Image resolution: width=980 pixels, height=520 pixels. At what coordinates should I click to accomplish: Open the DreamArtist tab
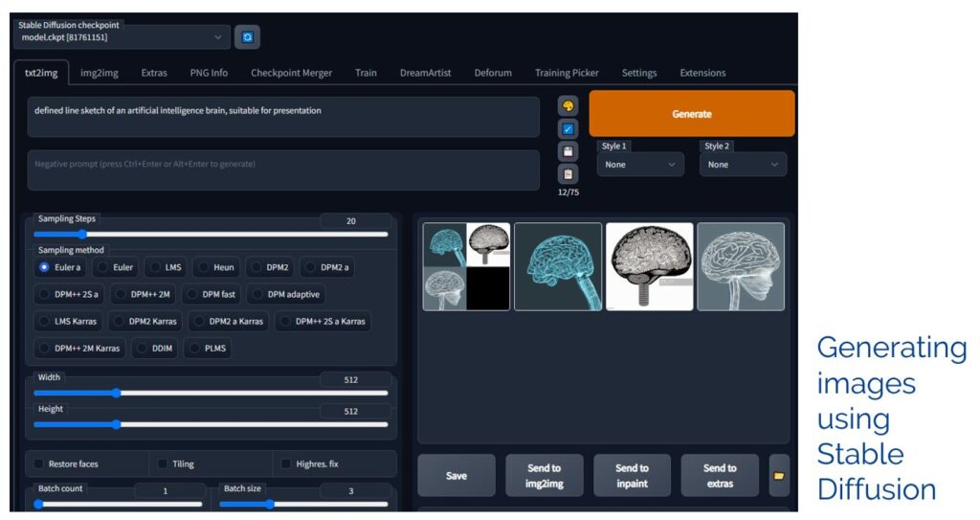click(425, 73)
